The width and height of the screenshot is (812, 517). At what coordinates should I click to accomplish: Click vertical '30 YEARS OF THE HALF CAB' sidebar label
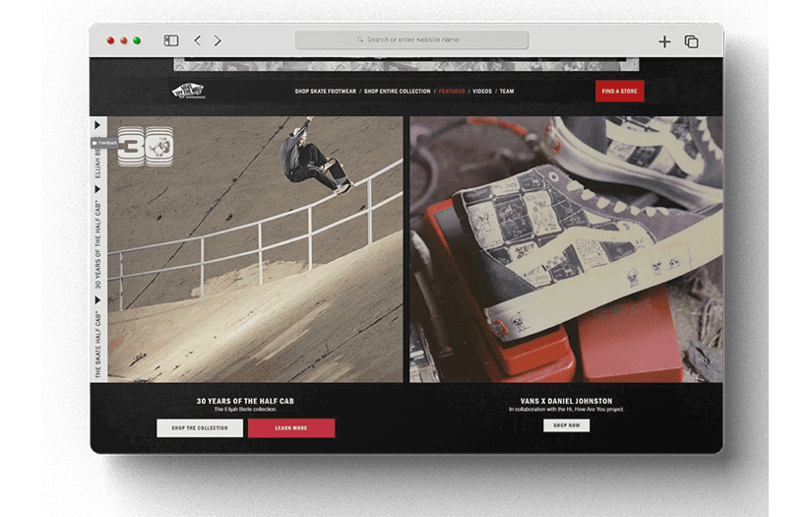coord(97,244)
